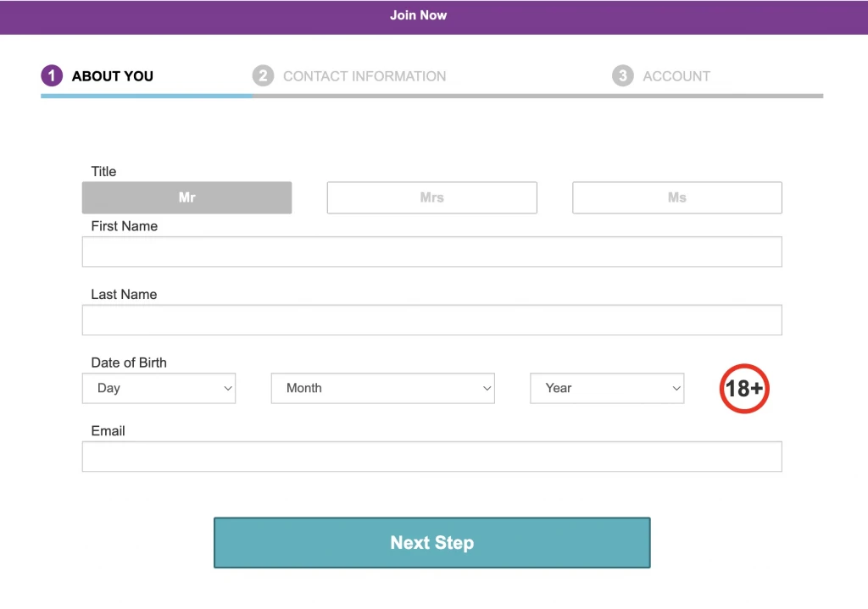Pick the Ms title option

676,198
